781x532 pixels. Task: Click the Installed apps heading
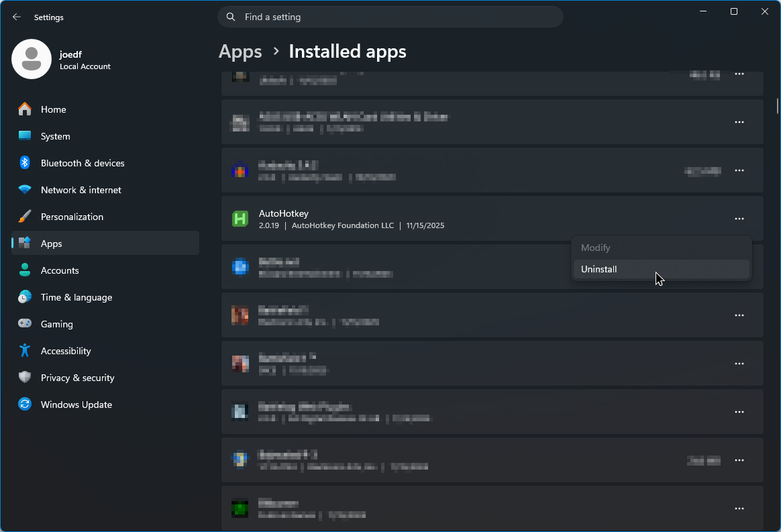pyautogui.click(x=348, y=52)
